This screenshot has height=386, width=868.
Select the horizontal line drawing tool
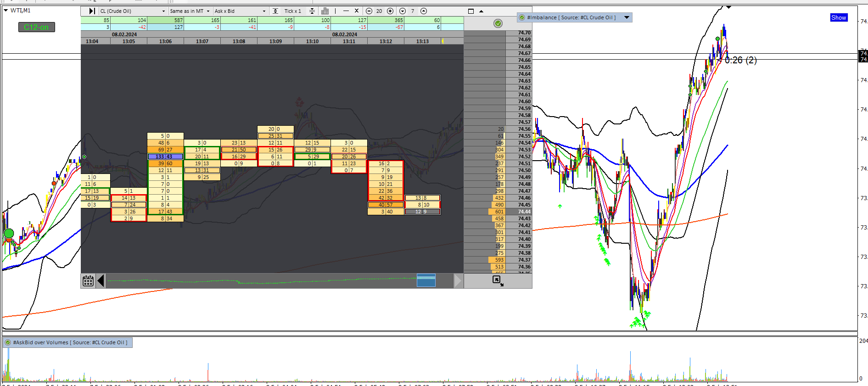(x=346, y=11)
